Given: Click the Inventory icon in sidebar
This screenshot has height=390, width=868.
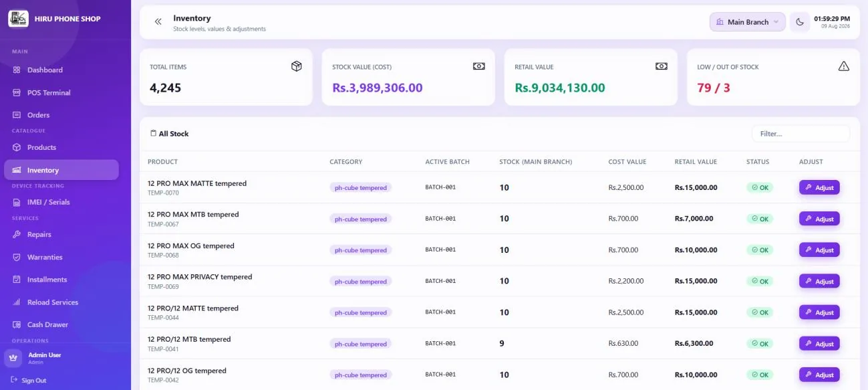Looking at the screenshot, I should (17, 170).
